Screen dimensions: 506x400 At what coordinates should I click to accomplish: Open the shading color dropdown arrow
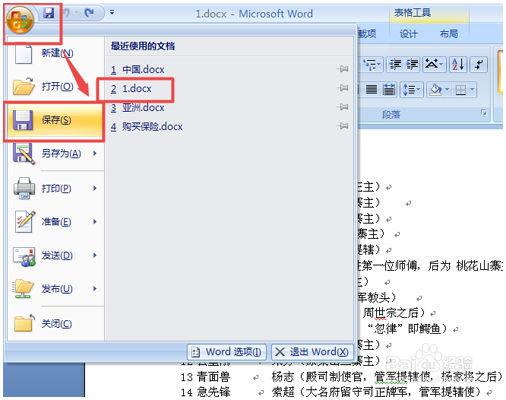[448, 89]
